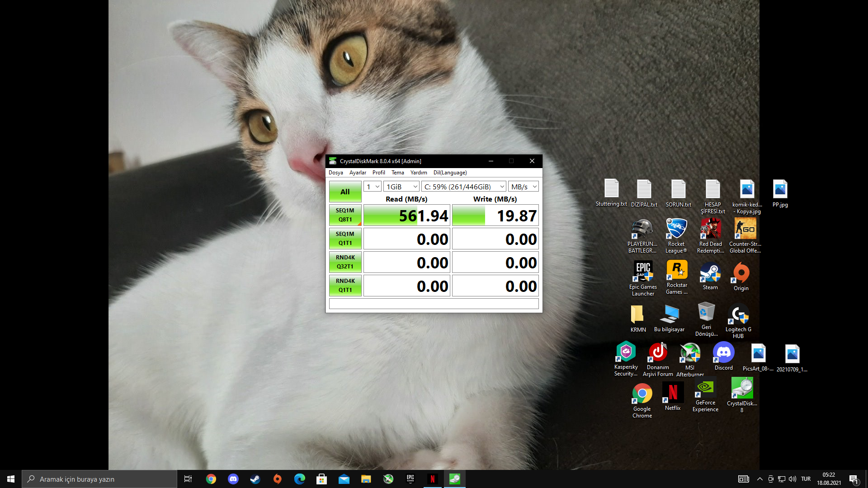This screenshot has height=488, width=868.
Task: Open Microsoft Store from the taskbar
Action: point(321,479)
